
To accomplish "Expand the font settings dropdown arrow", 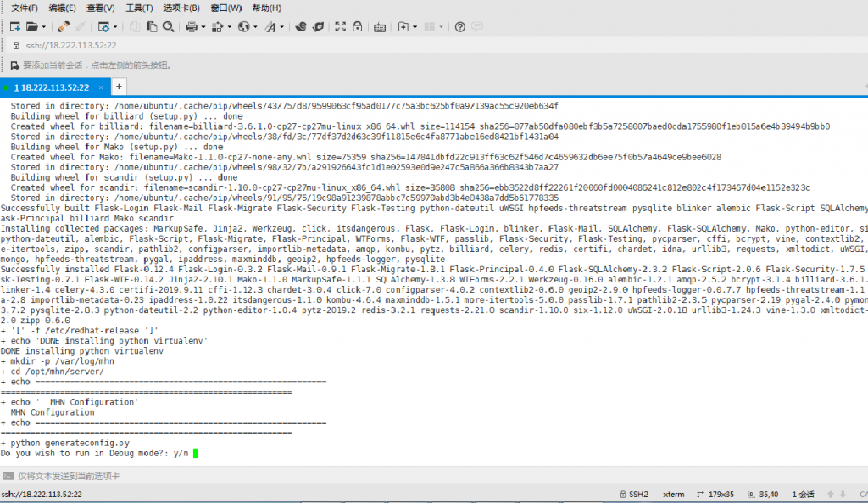I will pyautogui.click(x=282, y=26).
